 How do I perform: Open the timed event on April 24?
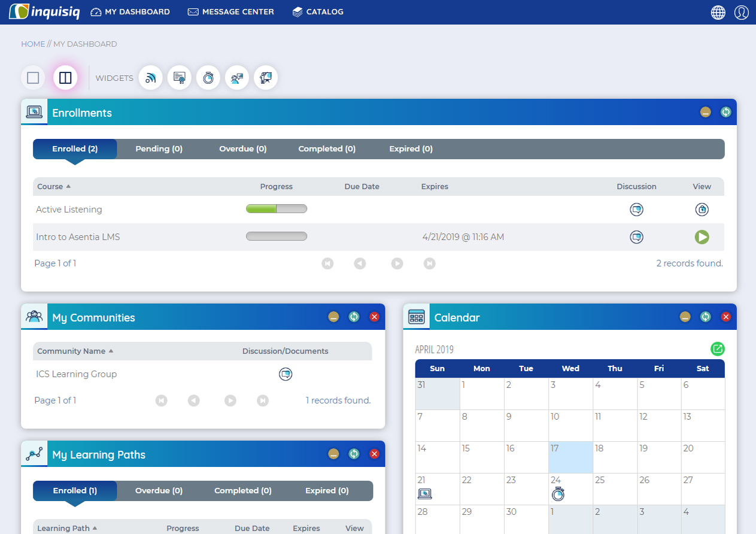[x=557, y=493]
